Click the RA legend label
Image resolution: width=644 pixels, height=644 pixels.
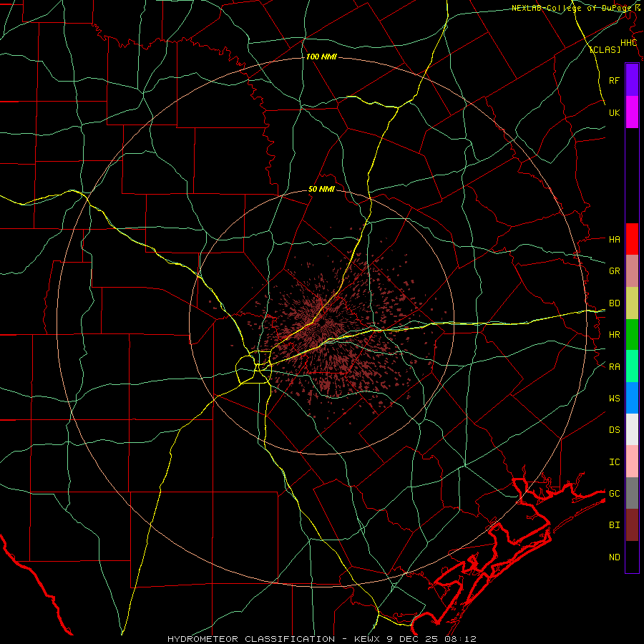click(x=614, y=367)
